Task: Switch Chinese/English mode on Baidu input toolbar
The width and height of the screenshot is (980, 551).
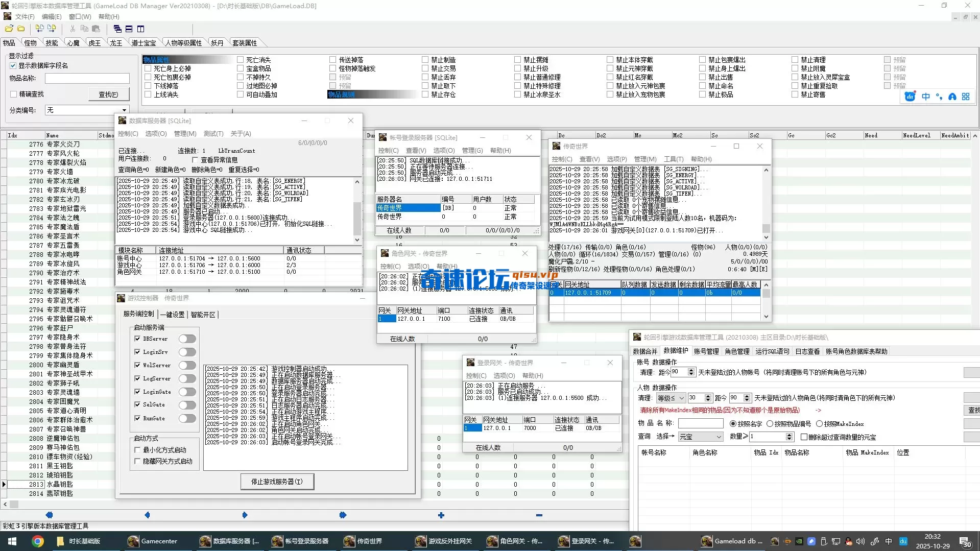Action: (x=925, y=96)
